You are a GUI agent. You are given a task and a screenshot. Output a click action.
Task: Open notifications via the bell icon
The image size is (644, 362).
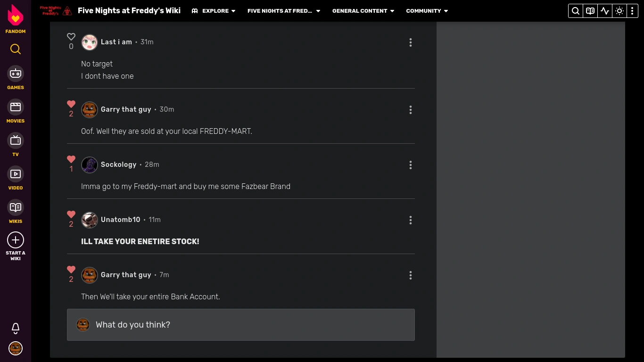click(x=16, y=329)
